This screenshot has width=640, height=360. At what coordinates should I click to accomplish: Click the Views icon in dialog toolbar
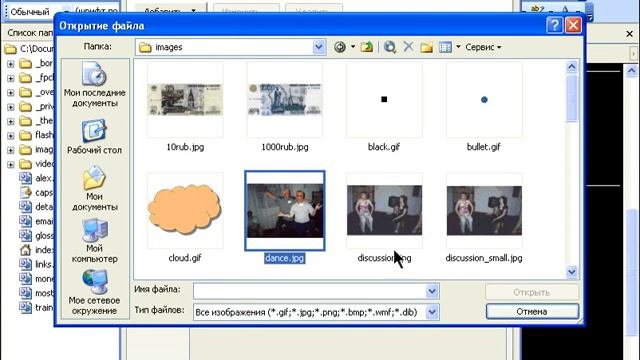(x=445, y=47)
